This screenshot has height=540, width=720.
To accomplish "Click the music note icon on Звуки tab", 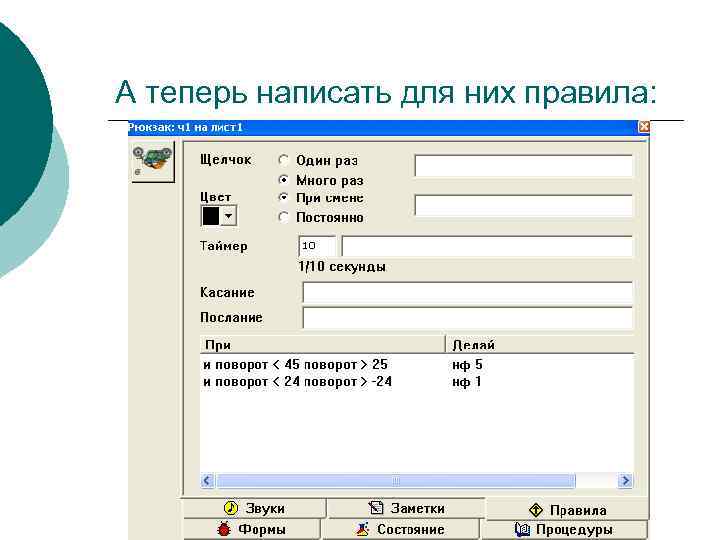I will [x=231, y=508].
